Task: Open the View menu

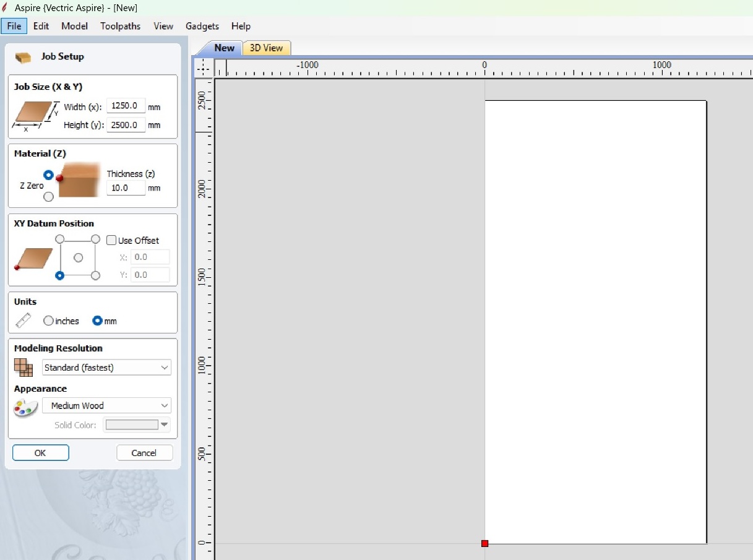Action: point(163,26)
